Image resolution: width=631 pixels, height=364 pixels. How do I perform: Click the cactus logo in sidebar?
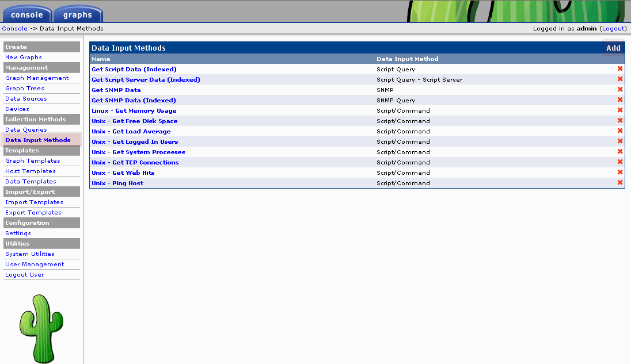(41, 328)
